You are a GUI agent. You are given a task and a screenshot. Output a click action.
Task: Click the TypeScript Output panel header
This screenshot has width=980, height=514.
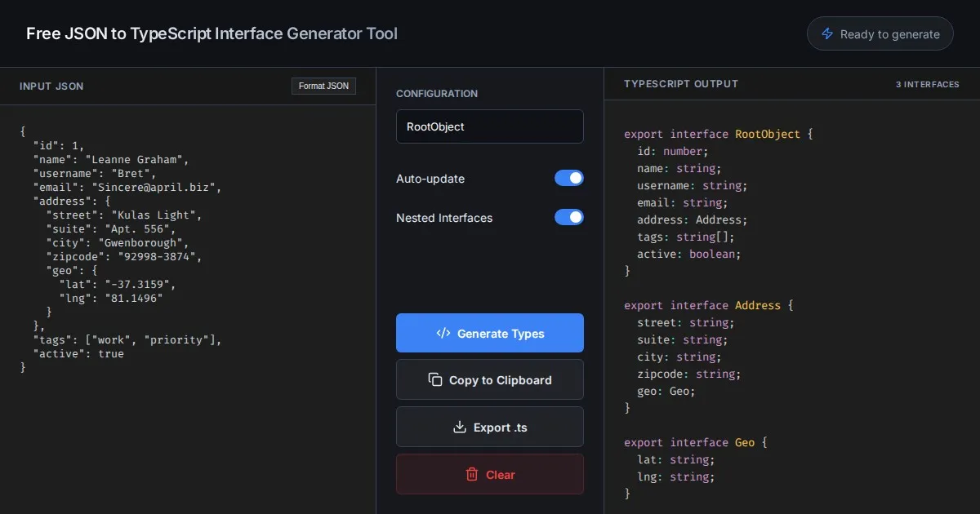(x=681, y=84)
